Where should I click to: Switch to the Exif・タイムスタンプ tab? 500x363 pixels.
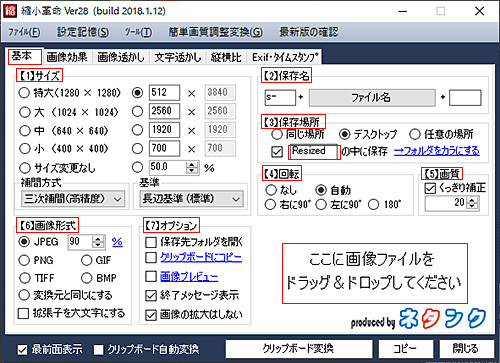pyautogui.click(x=285, y=57)
